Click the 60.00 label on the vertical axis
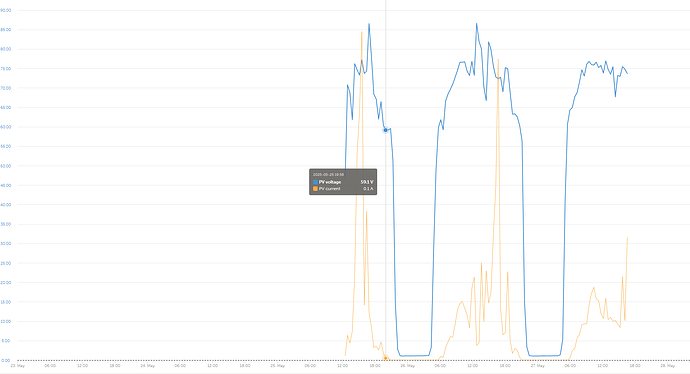 click(6, 127)
